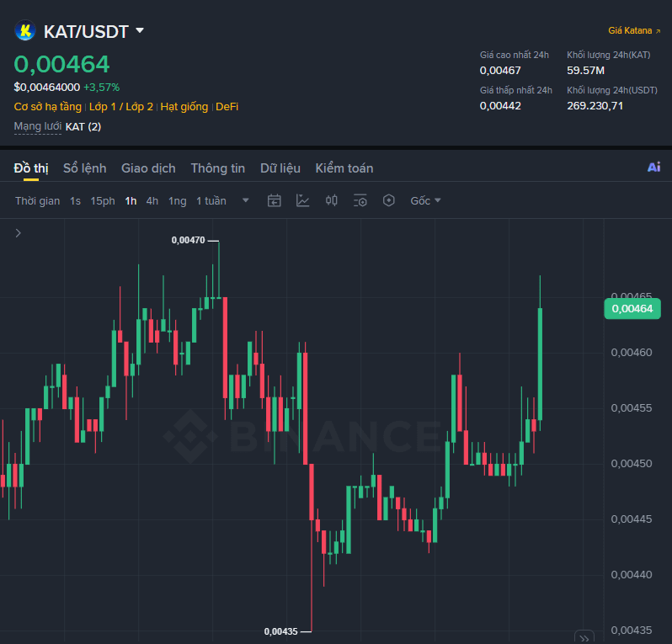Click the Hạt giống tag
Viewport: 672px width, 644px height.
[x=184, y=107]
